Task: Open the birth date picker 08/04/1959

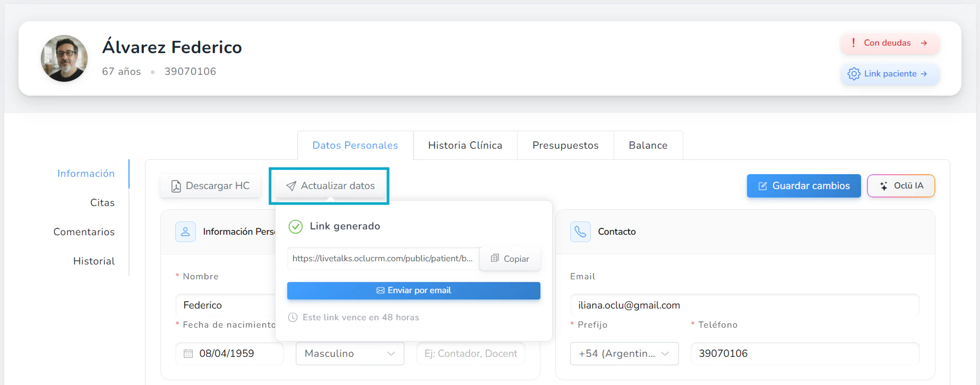Action: click(229, 354)
